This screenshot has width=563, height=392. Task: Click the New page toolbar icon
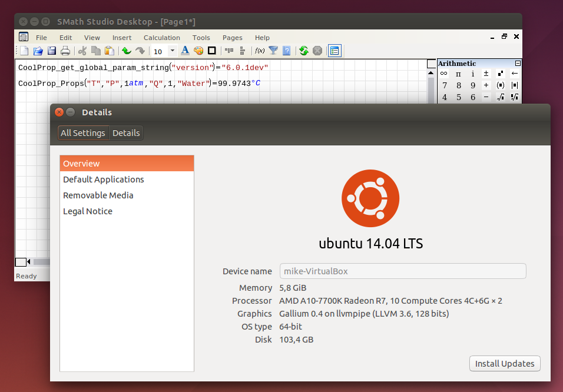pos(24,51)
